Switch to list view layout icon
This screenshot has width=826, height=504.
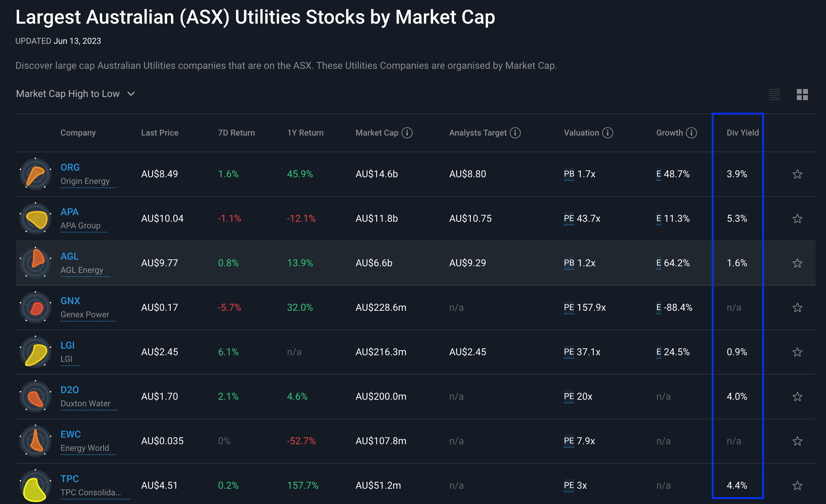coord(774,94)
